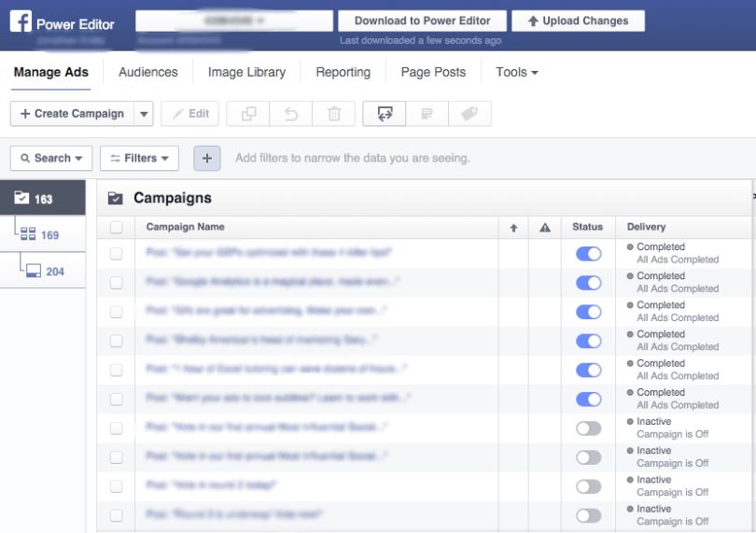The image size is (756, 533).
Task: Select the ad sets grid icon showing 169
Action: [28, 234]
